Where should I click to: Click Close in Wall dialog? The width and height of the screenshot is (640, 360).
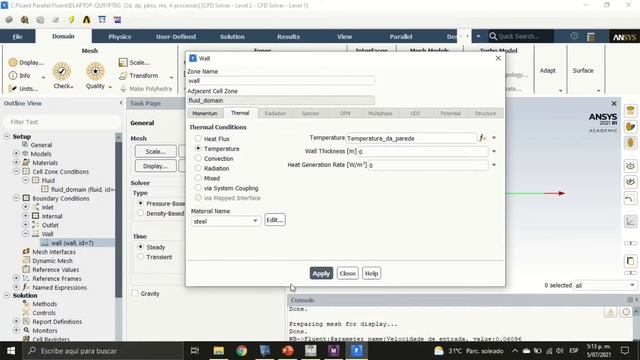click(347, 273)
